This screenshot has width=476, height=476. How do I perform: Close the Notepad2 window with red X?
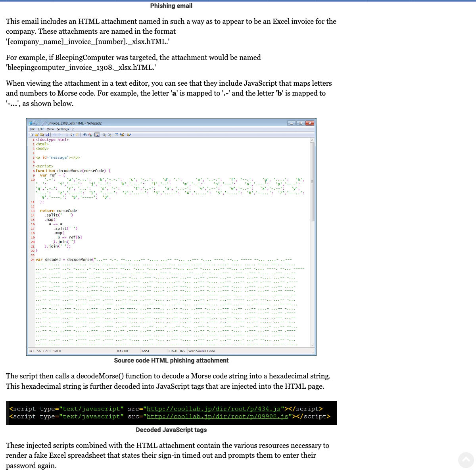[310, 123]
